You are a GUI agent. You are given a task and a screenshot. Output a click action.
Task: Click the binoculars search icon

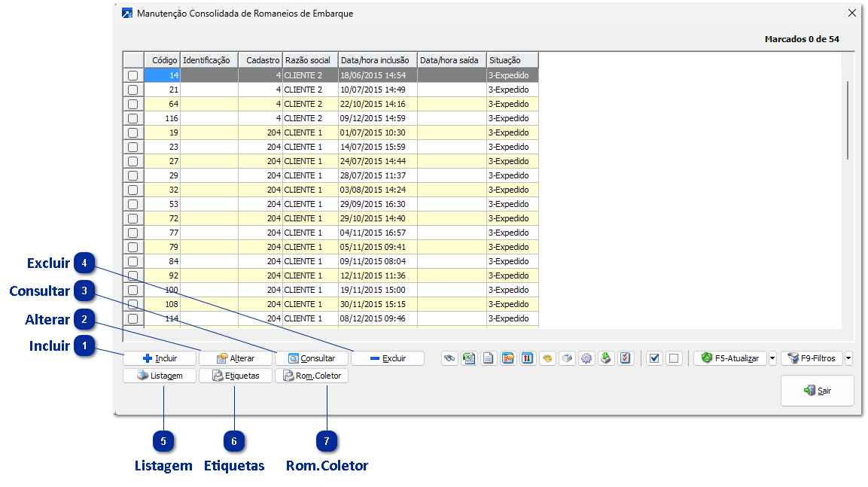pyautogui.click(x=449, y=358)
